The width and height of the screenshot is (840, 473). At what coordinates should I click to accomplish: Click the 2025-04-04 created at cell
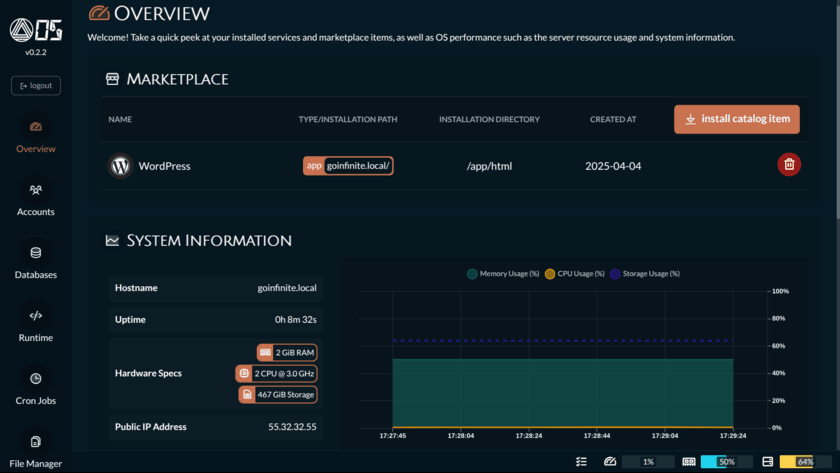pos(613,166)
